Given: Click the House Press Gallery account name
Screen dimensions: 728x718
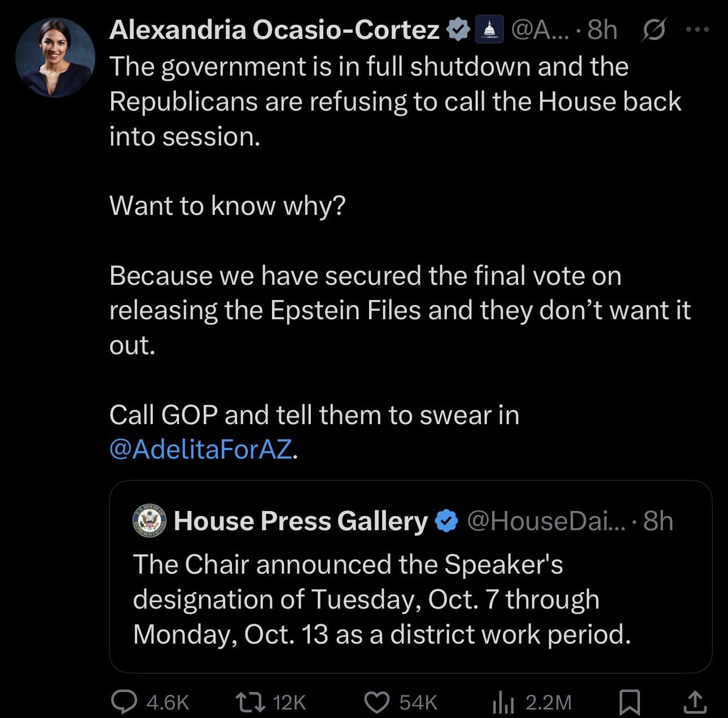Looking at the screenshot, I should 301,521.
